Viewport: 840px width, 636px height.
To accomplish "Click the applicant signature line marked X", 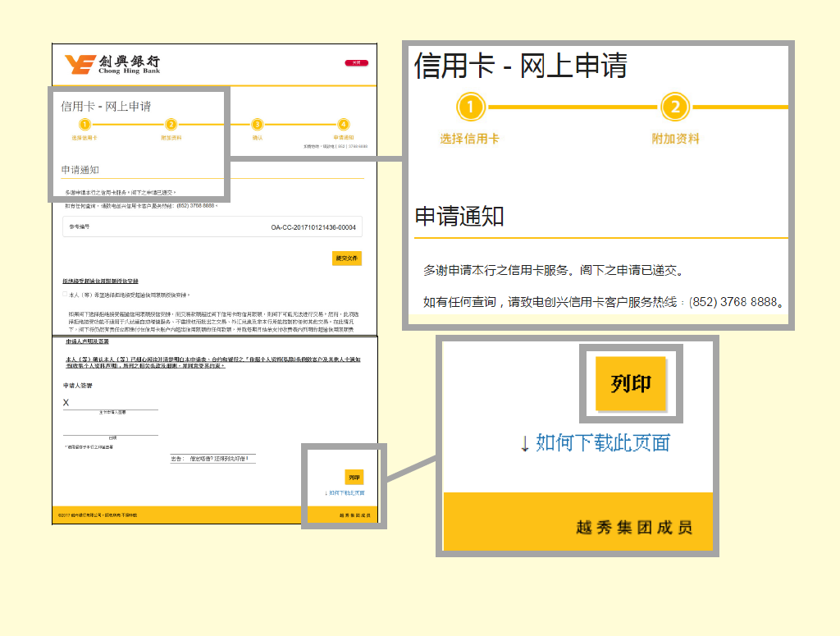I will (x=111, y=407).
